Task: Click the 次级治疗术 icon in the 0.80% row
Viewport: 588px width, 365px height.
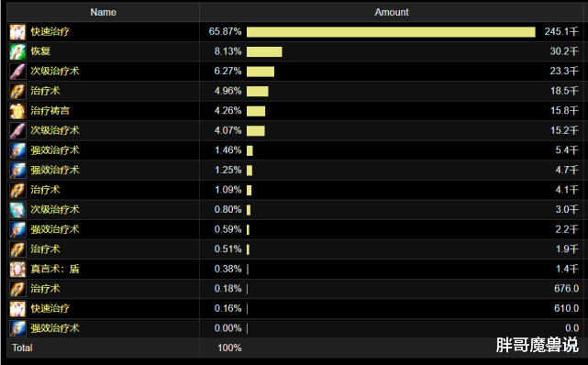Action: pos(17,210)
